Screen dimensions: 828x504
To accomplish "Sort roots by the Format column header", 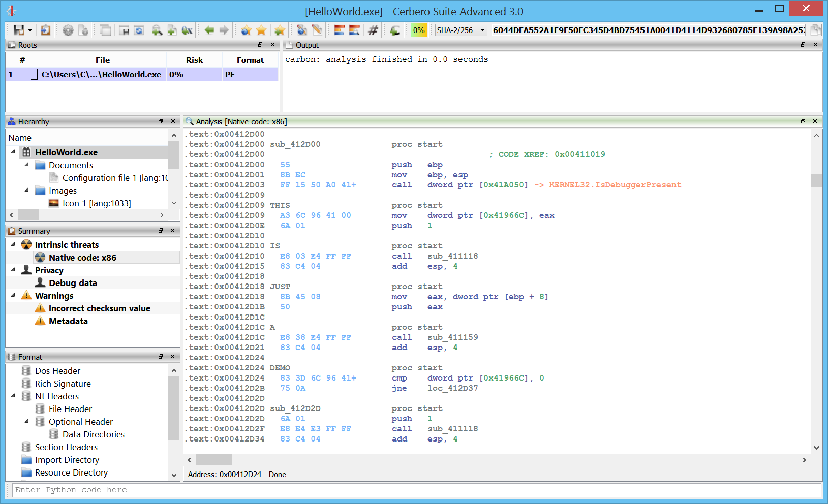I will [250, 60].
